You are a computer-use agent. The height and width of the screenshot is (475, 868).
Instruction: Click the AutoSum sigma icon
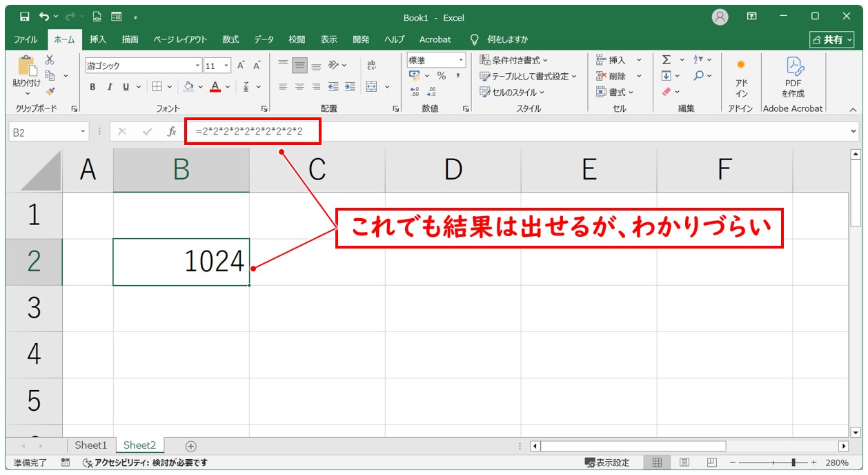coord(667,60)
